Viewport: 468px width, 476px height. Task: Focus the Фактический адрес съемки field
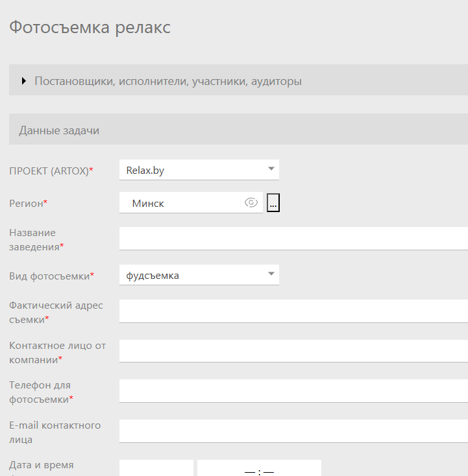click(293, 311)
